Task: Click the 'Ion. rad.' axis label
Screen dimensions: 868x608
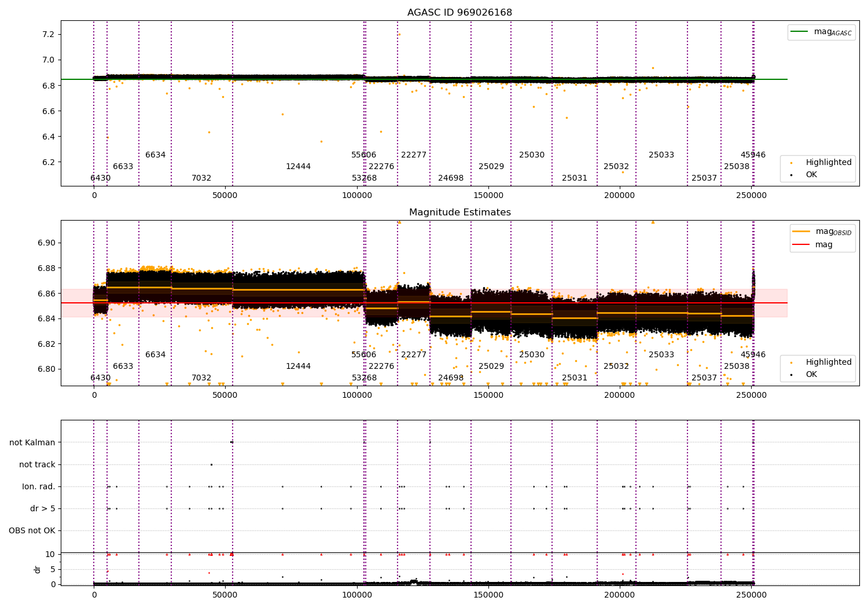Action: point(39,486)
